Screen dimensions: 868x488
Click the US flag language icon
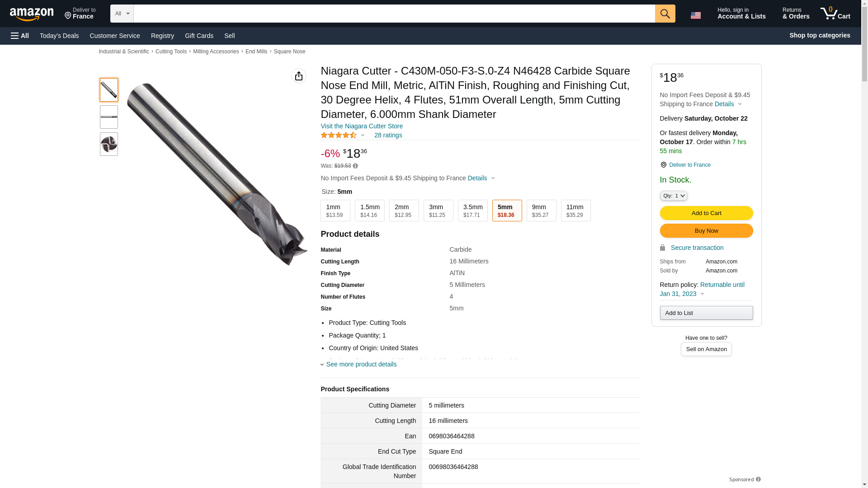(695, 15)
